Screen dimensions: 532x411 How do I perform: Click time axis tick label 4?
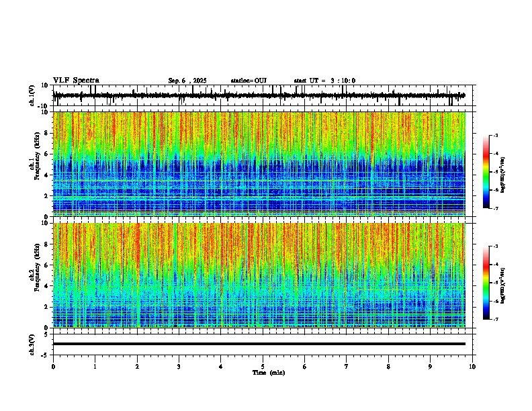[x=221, y=367]
